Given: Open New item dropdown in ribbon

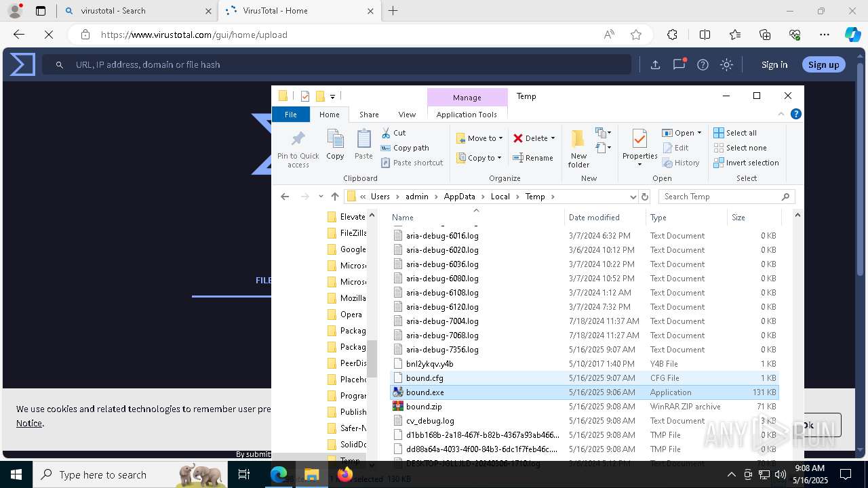Looking at the screenshot, I should click(x=602, y=133).
